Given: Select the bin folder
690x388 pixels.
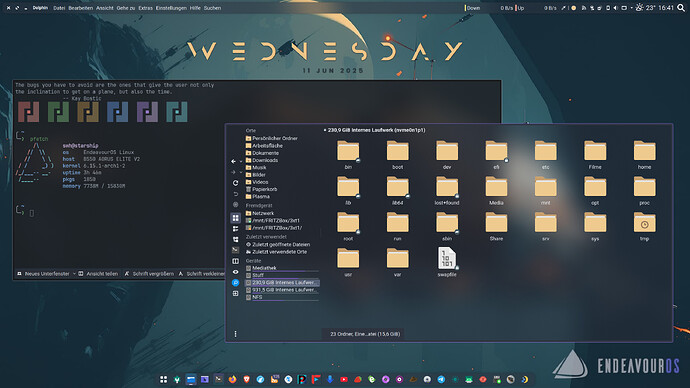Looking at the screenshot, I should click(x=348, y=155).
